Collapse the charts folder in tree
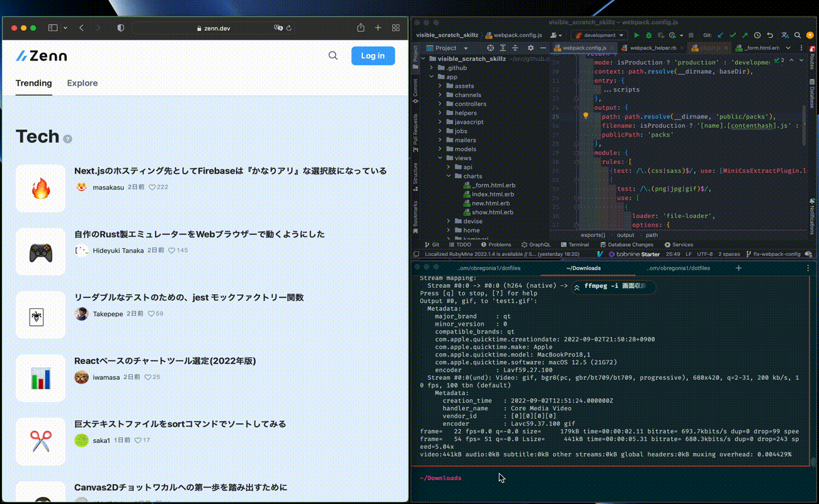Viewport: 819px width, 504px height. pos(449,176)
